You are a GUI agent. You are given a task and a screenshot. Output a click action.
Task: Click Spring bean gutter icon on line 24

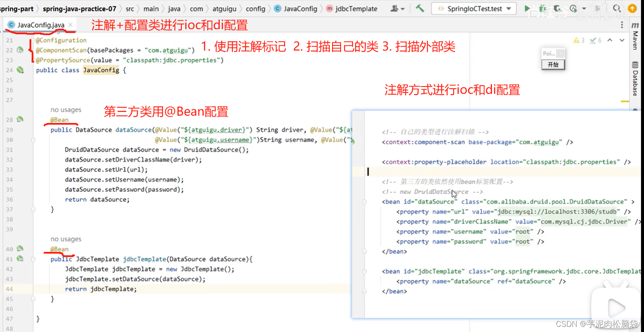(20, 70)
